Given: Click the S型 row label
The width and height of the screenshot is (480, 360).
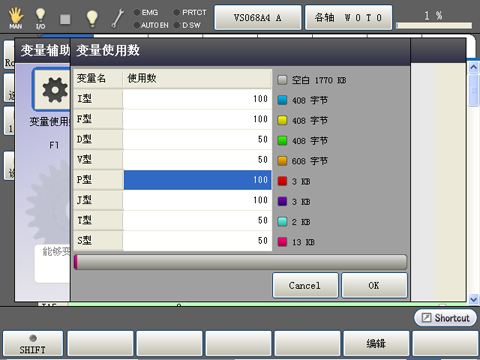Looking at the screenshot, I should click(x=98, y=241).
